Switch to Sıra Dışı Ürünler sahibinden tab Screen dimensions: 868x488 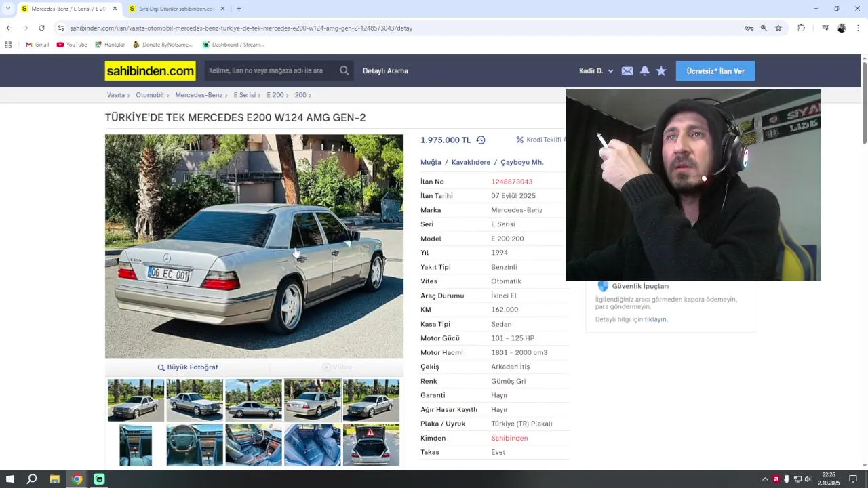(x=176, y=9)
